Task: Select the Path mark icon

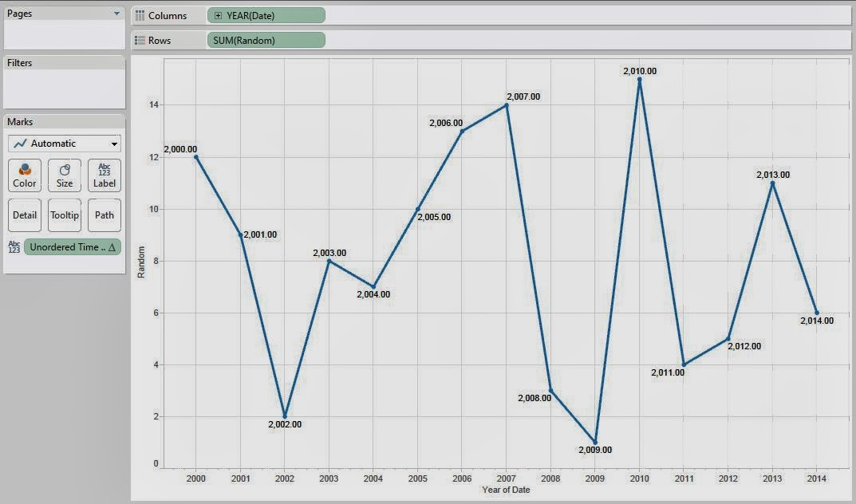Action: point(104,215)
